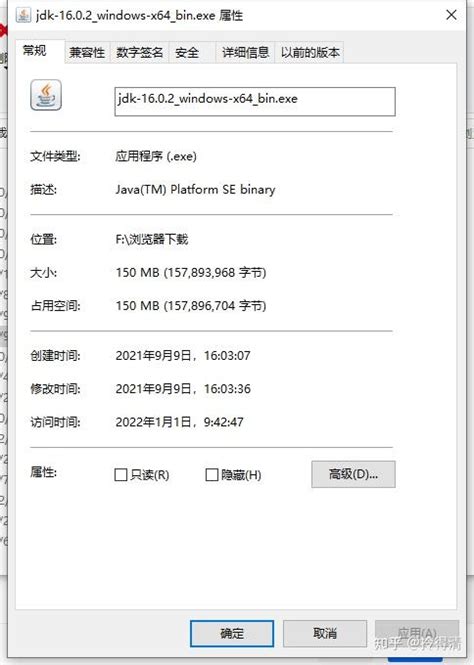The image size is (474, 665).
Task: Select the 安全 tab
Action: point(187,53)
